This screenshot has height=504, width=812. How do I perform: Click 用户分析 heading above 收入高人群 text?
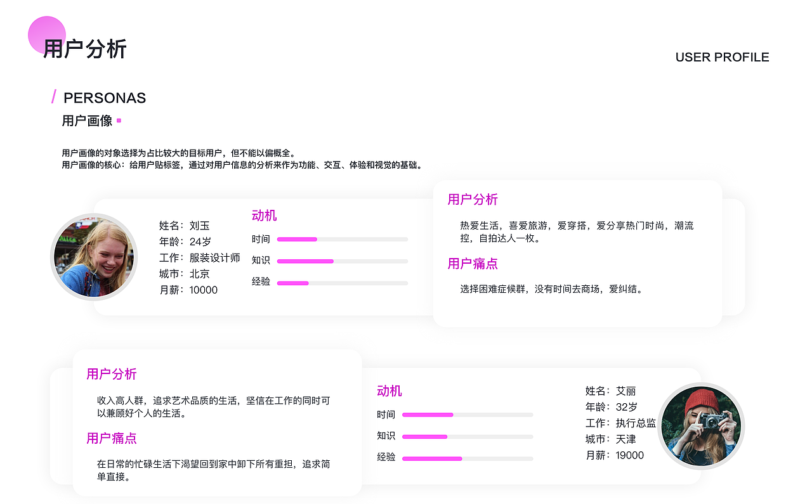pyautogui.click(x=112, y=374)
